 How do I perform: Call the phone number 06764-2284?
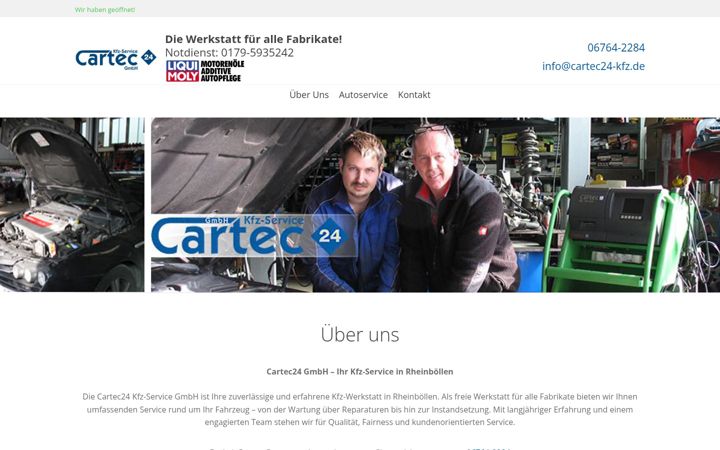pos(616,47)
